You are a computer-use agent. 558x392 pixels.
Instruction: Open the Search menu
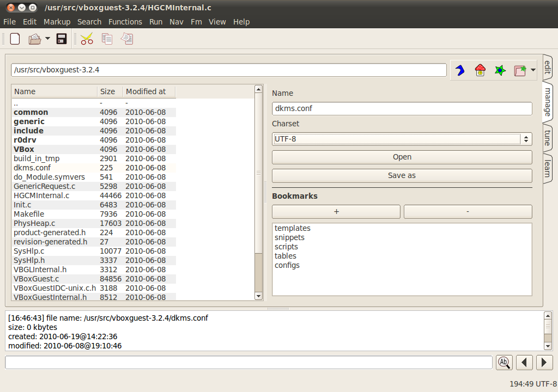[89, 22]
